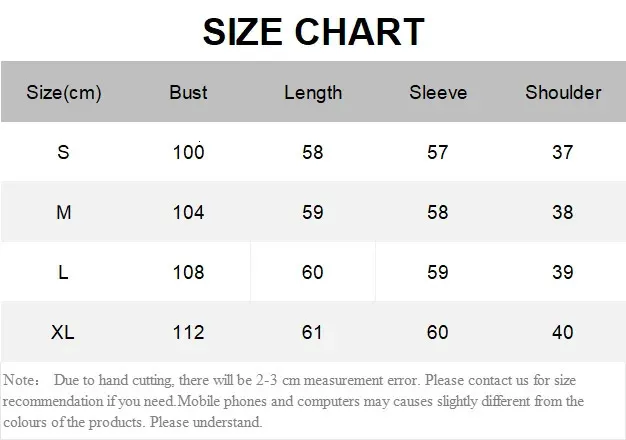
Task: Select the Shoulder column header
Action: pyautogui.click(x=563, y=92)
